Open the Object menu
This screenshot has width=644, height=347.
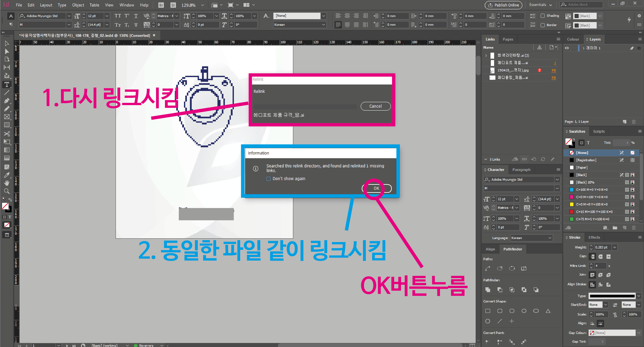[x=78, y=5]
